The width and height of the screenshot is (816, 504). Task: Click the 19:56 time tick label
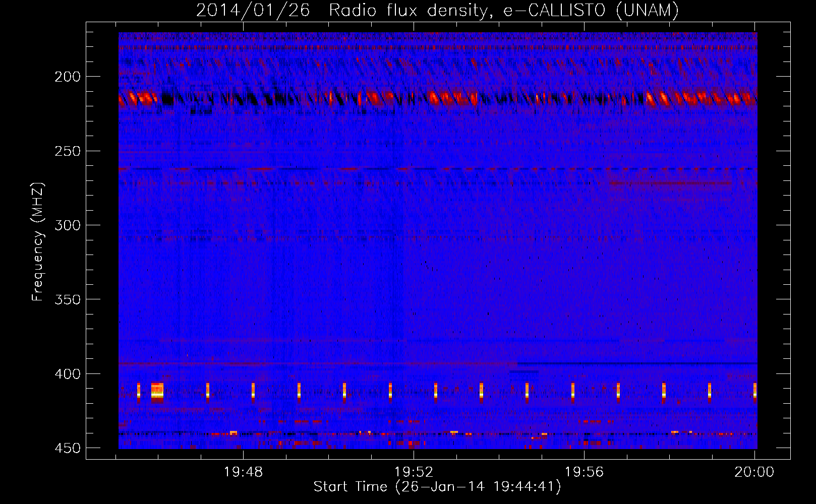tap(585, 472)
